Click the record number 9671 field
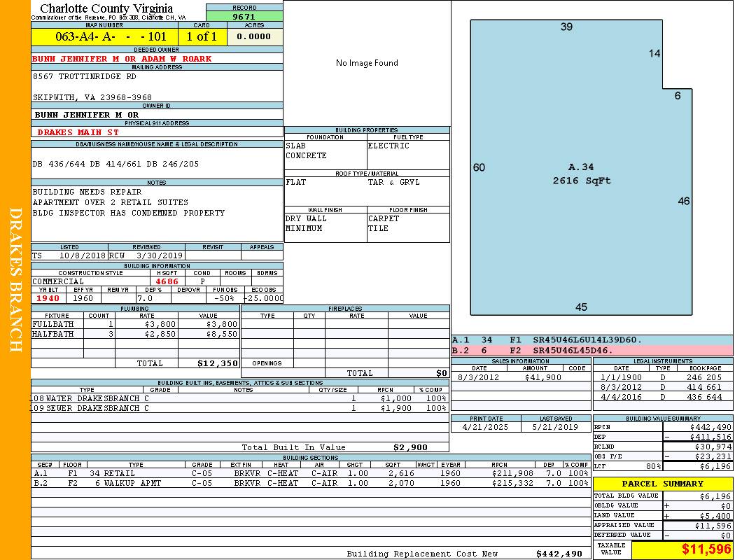This screenshot has width=735, height=560. click(x=244, y=16)
